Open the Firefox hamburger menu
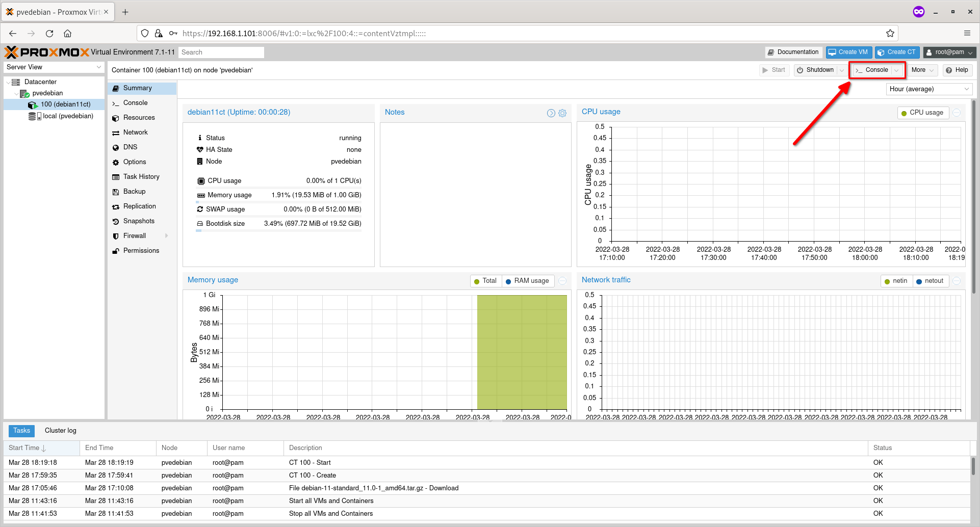Image resolution: width=980 pixels, height=527 pixels. click(967, 34)
